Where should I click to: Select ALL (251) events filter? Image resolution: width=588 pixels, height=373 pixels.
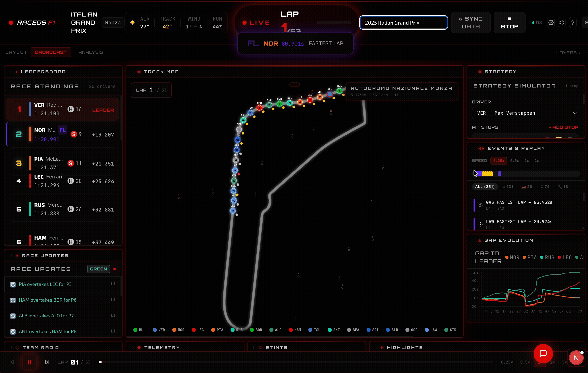tap(485, 187)
